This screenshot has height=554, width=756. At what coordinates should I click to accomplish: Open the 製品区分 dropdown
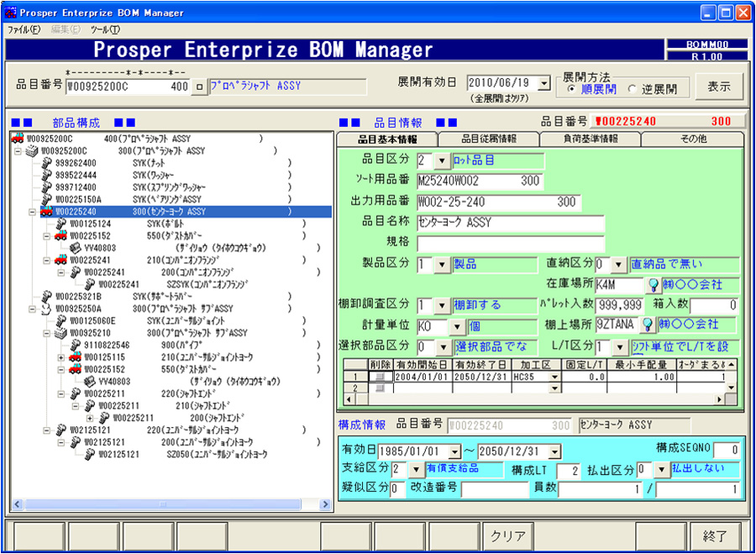[x=441, y=265]
